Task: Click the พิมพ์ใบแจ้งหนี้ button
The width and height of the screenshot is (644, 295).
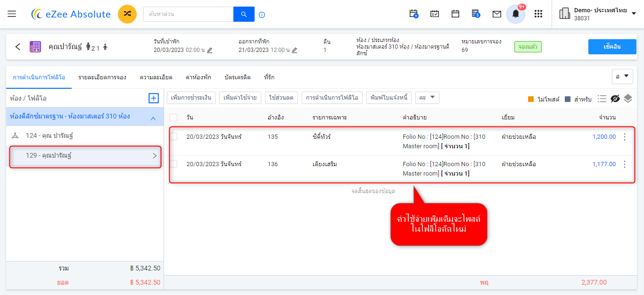Action: click(x=389, y=98)
